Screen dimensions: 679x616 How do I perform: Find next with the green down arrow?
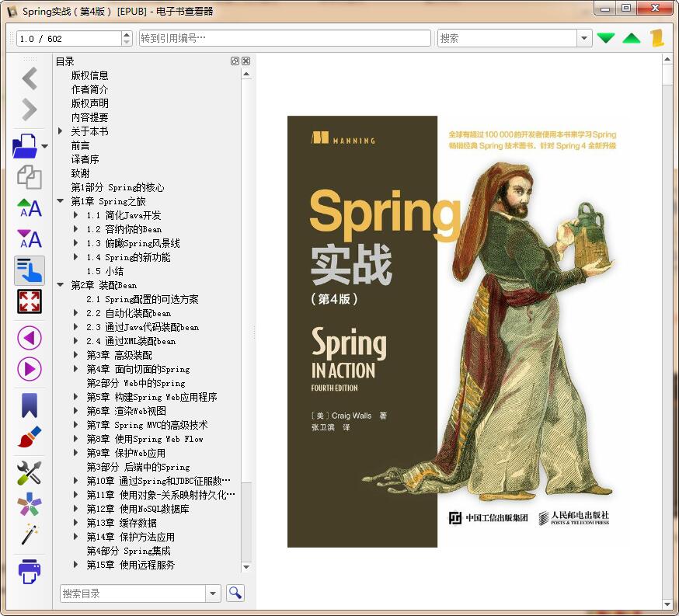tap(605, 38)
